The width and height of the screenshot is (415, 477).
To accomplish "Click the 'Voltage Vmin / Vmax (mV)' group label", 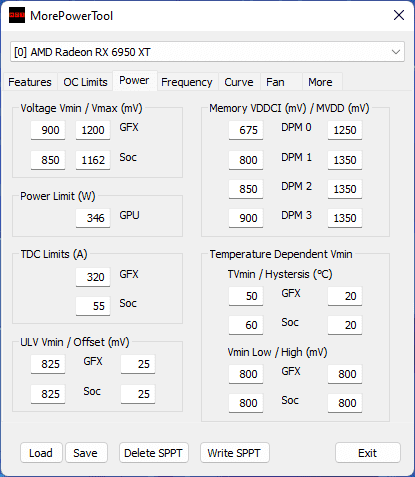I will click(x=81, y=108).
